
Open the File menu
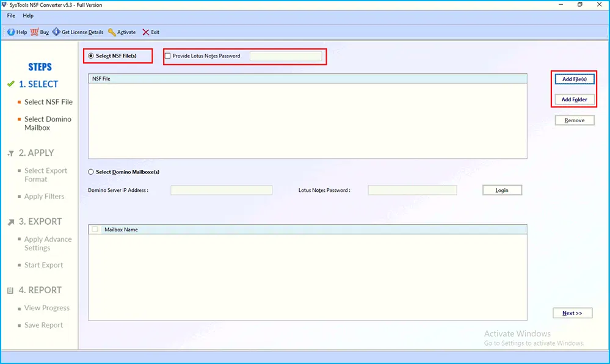[11, 15]
